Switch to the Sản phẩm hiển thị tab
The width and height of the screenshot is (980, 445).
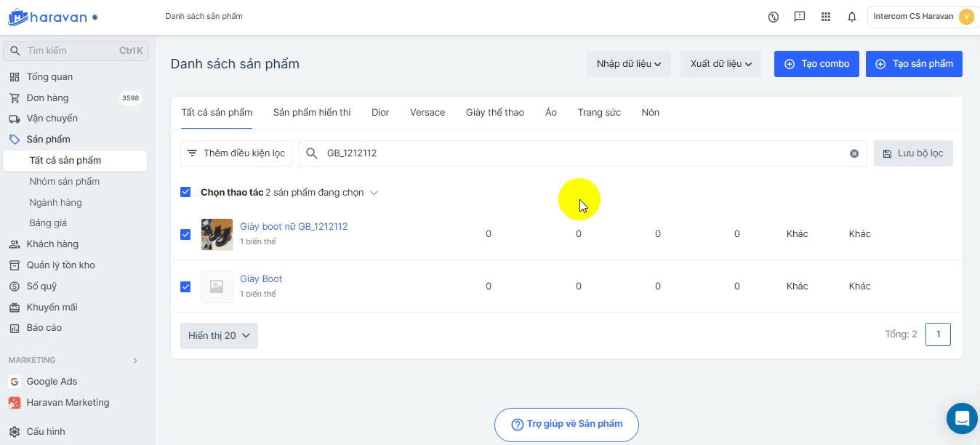tap(312, 113)
